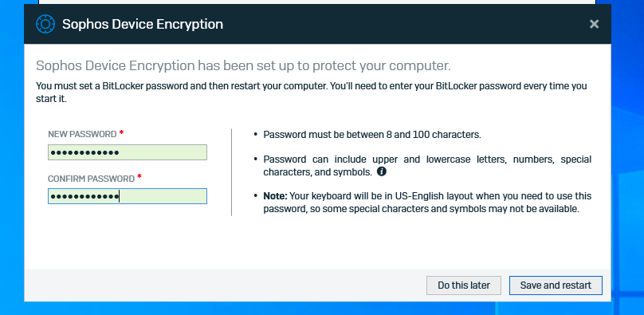Choose the 'Do this later' button

point(464,285)
